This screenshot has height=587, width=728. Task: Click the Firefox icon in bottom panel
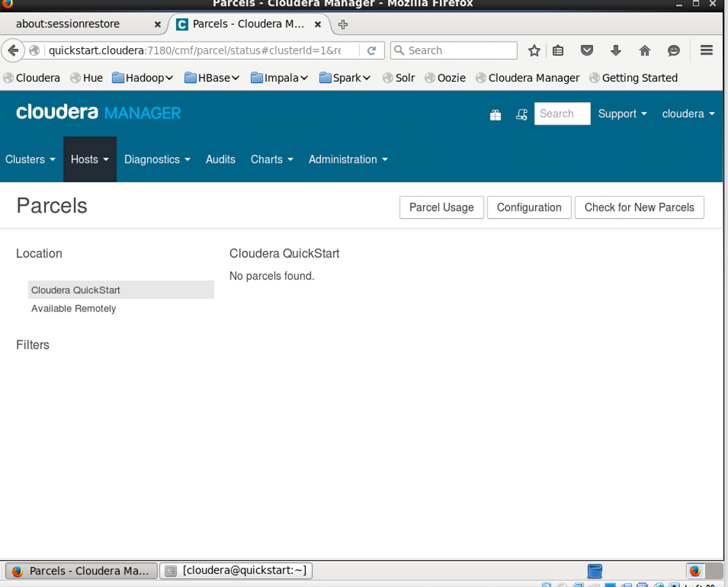pyautogui.click(x=695, y=571)
